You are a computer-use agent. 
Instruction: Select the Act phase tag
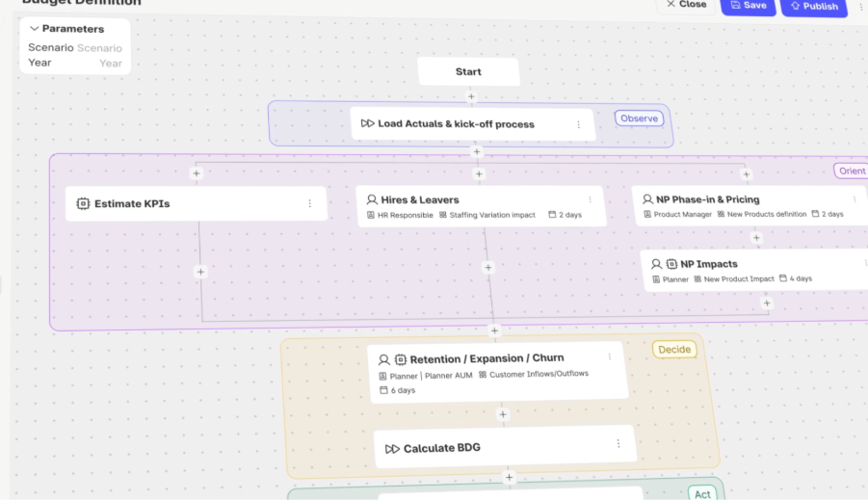tap(702, 494)
